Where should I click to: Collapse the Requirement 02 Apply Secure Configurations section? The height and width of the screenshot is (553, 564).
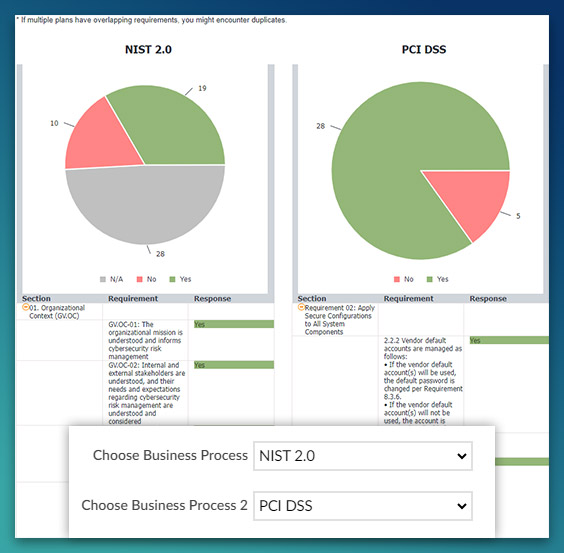pyautogui.click(x=301, y=307)
